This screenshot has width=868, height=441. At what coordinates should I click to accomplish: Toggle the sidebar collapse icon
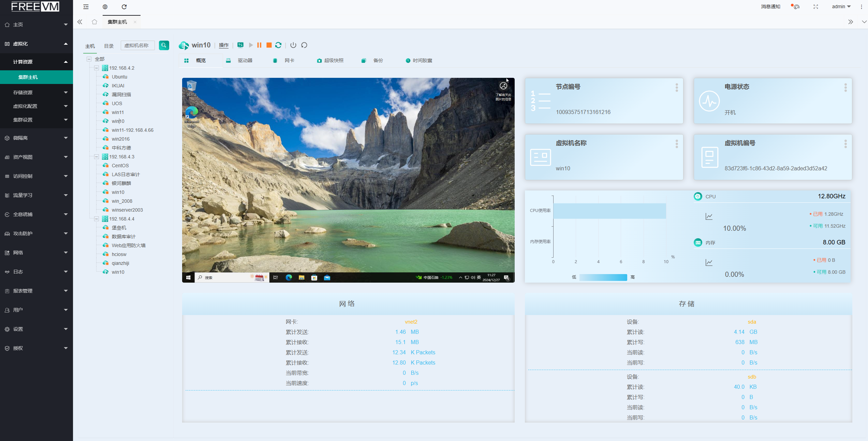pos(86,7)
